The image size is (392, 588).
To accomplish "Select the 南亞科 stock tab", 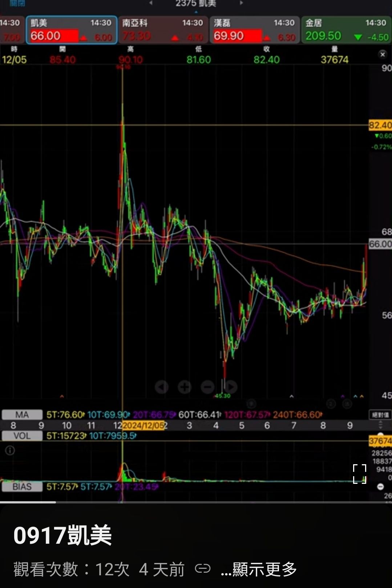I will click(163, 30).
